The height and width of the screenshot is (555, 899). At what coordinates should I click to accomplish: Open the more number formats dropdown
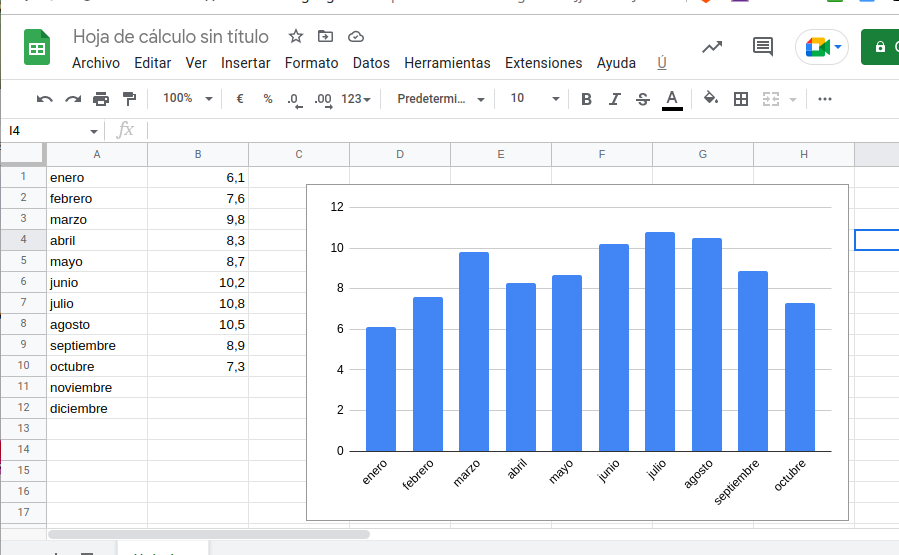(356, 99)
